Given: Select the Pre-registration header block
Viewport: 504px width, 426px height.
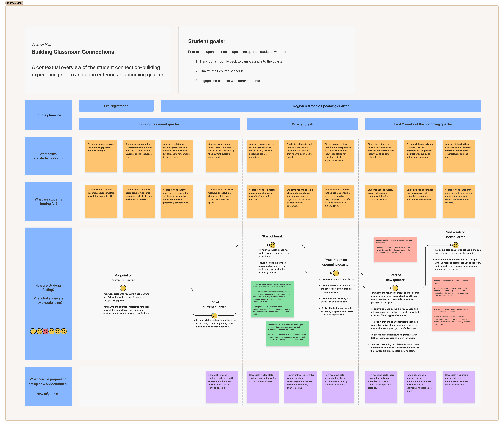Looking at the screenshot, I should tap(116, 106).
